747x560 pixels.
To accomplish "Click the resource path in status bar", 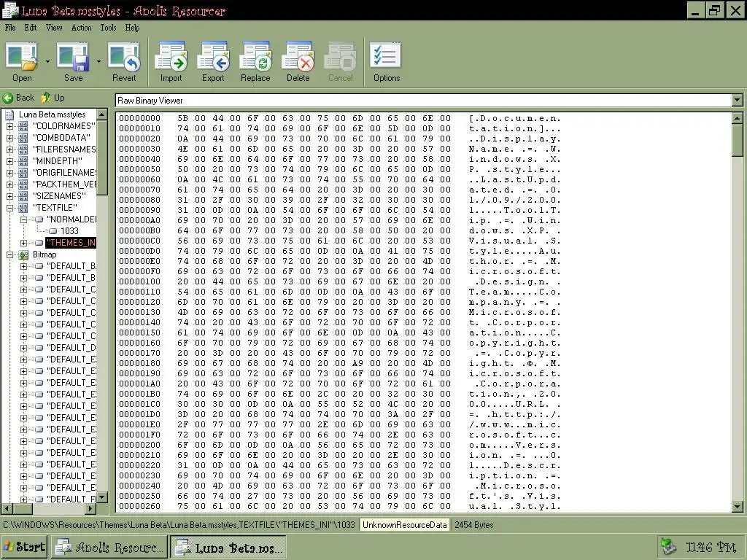I will (179, 525).
